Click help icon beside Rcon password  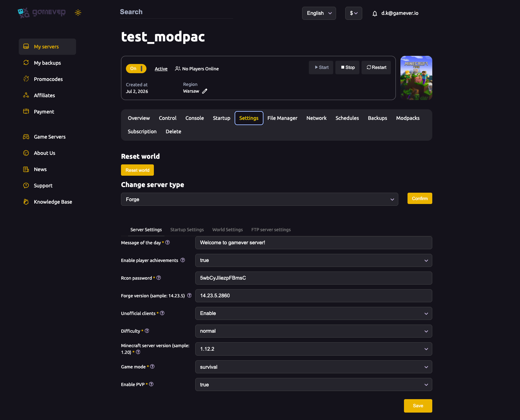(159, 278)
